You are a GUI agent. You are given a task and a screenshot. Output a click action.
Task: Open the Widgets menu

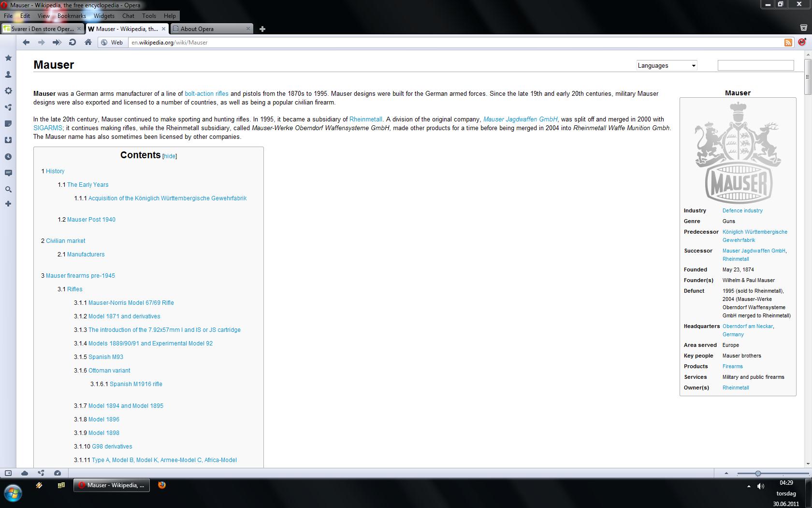point(104,16)
